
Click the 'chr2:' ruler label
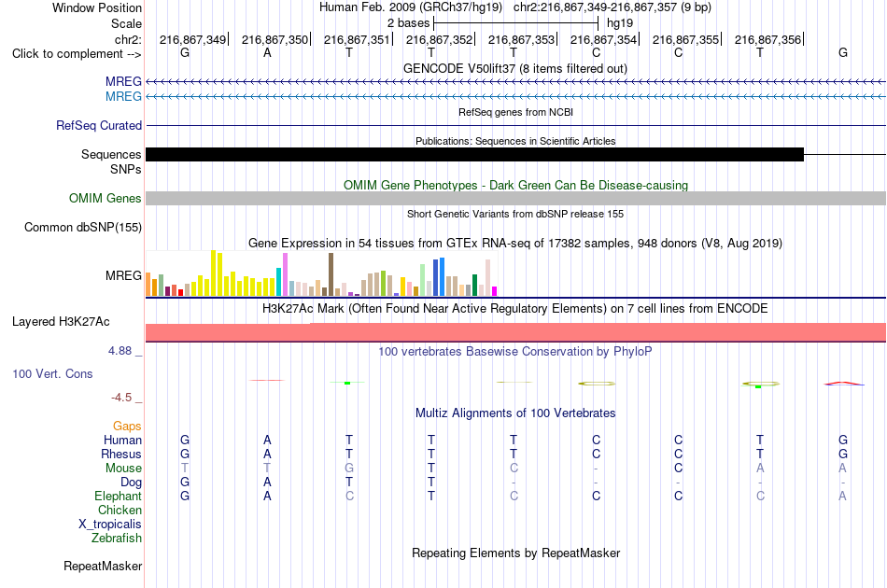coord(128,39)
